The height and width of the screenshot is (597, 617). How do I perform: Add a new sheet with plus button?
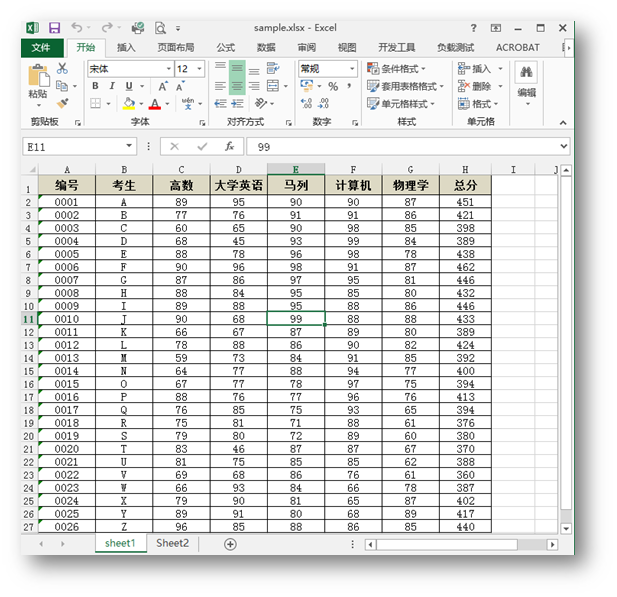point(230,544)
